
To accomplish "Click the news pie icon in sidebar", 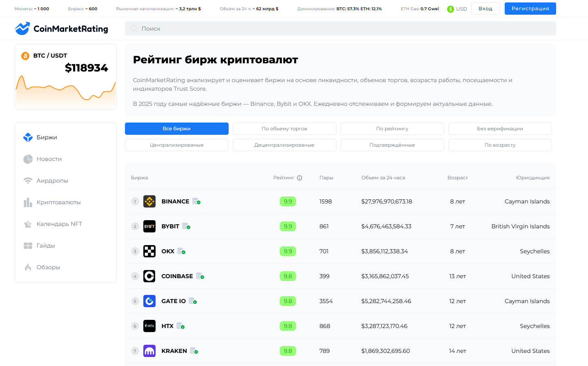I will click(28, 159).
